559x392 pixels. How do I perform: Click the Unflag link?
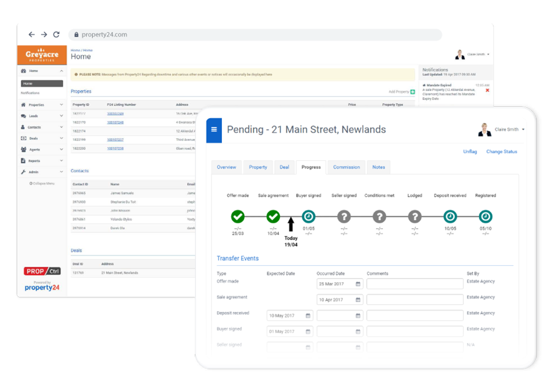point(470,152)
